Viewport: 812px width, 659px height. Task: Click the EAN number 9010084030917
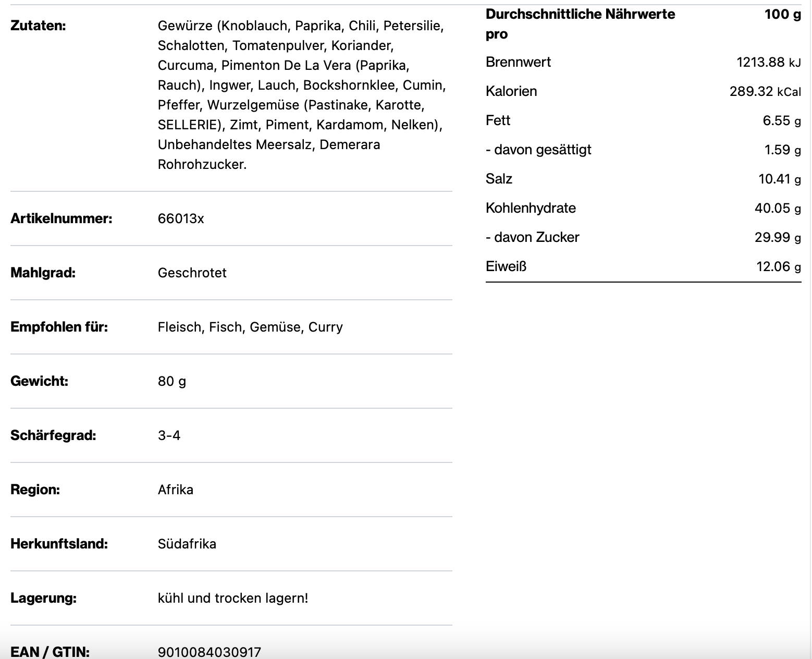209,652
